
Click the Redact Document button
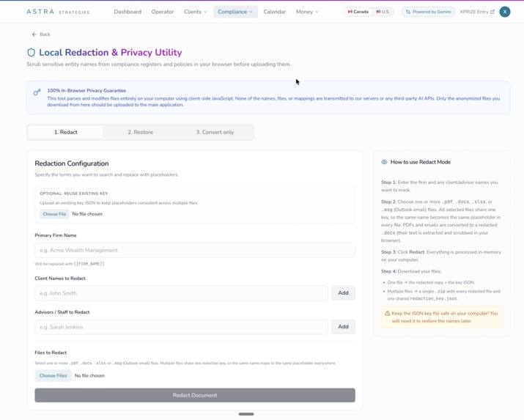[195, 395]
